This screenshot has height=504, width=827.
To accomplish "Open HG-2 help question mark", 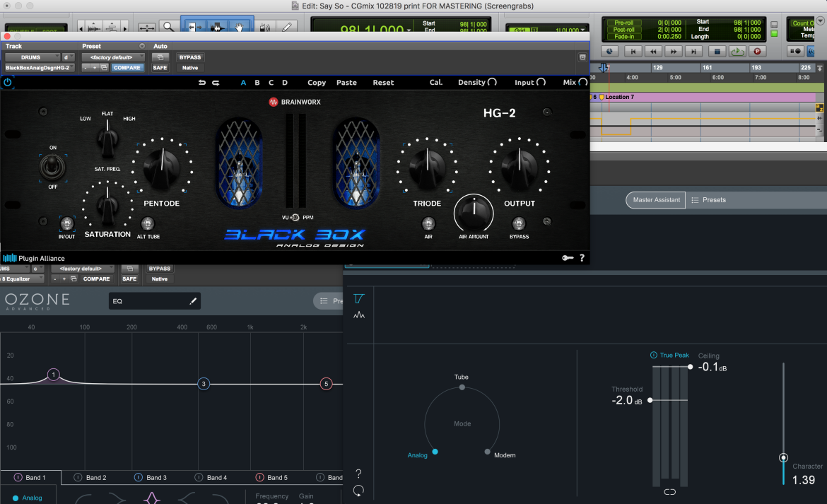I will tap(582, 258).
